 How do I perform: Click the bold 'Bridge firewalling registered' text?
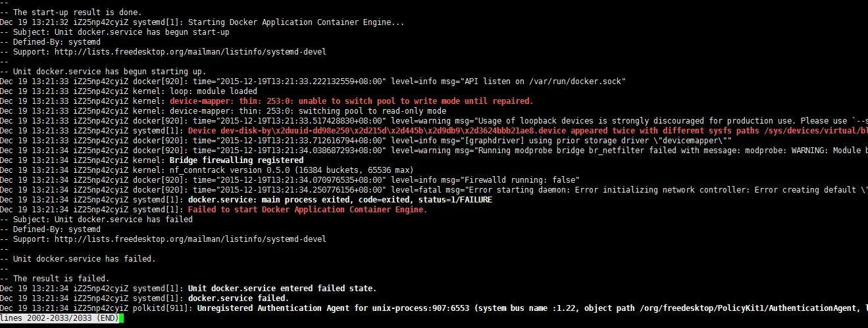[237, 160]
